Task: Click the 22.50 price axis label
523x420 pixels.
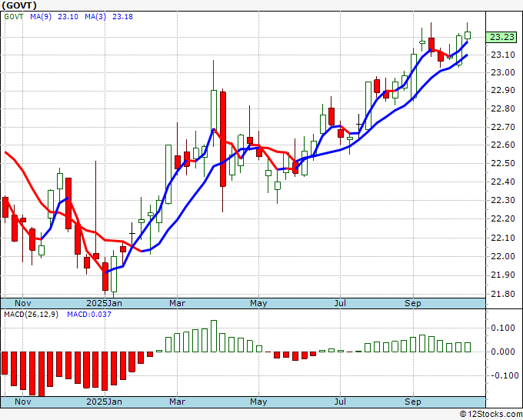Action: click(503, 164)
